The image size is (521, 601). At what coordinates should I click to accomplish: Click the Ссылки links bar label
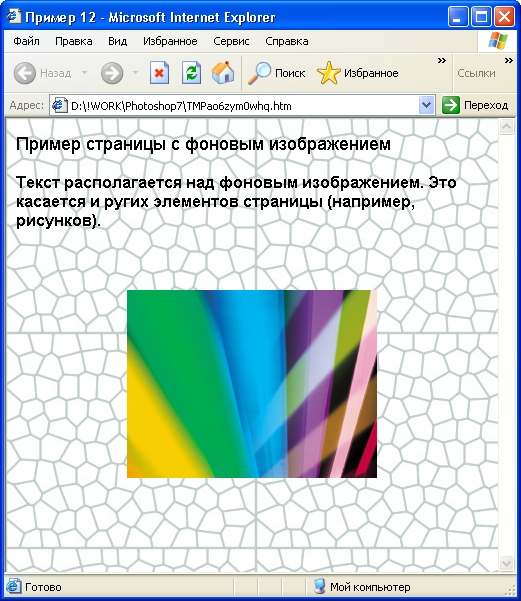tap(476, 73)
